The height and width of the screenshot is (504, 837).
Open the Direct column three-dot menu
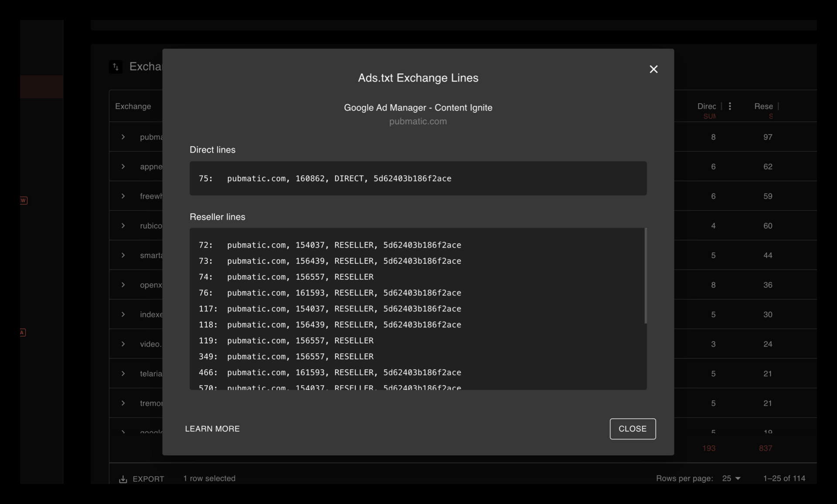(x=729, y=106)
